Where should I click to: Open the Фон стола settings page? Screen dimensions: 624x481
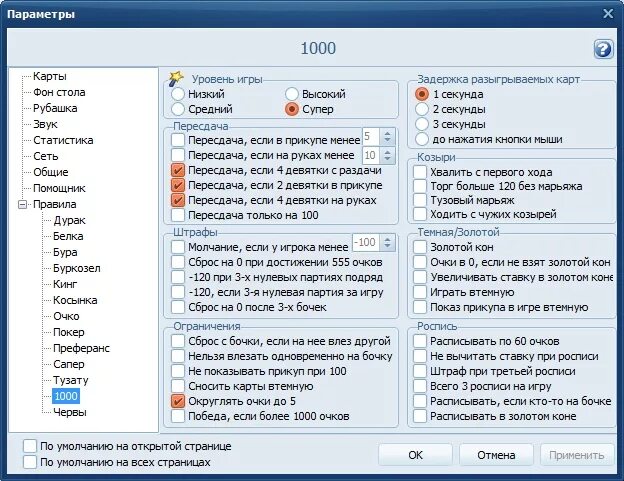pos(59,92)
